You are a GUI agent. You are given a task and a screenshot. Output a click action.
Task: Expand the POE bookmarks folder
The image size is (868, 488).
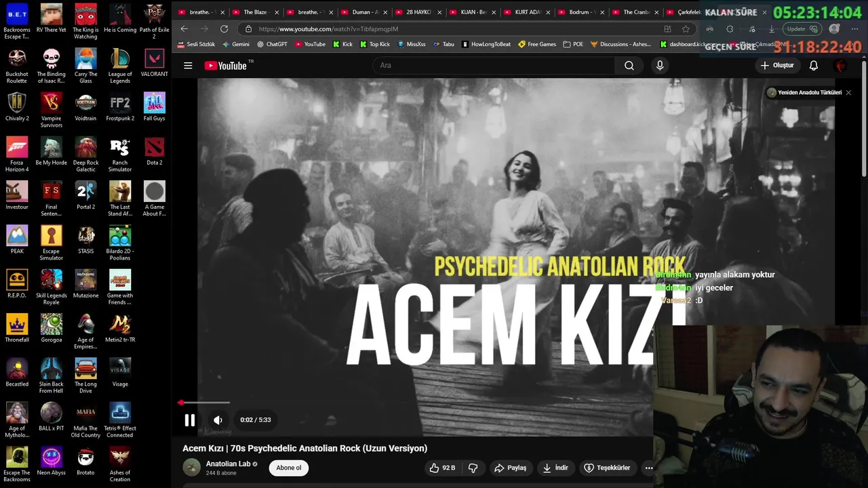(573, 44)
